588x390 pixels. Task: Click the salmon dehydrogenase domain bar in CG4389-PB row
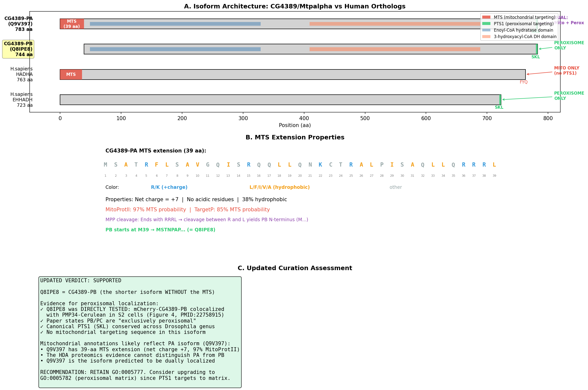pyautogui.click(x=395, y=49)
